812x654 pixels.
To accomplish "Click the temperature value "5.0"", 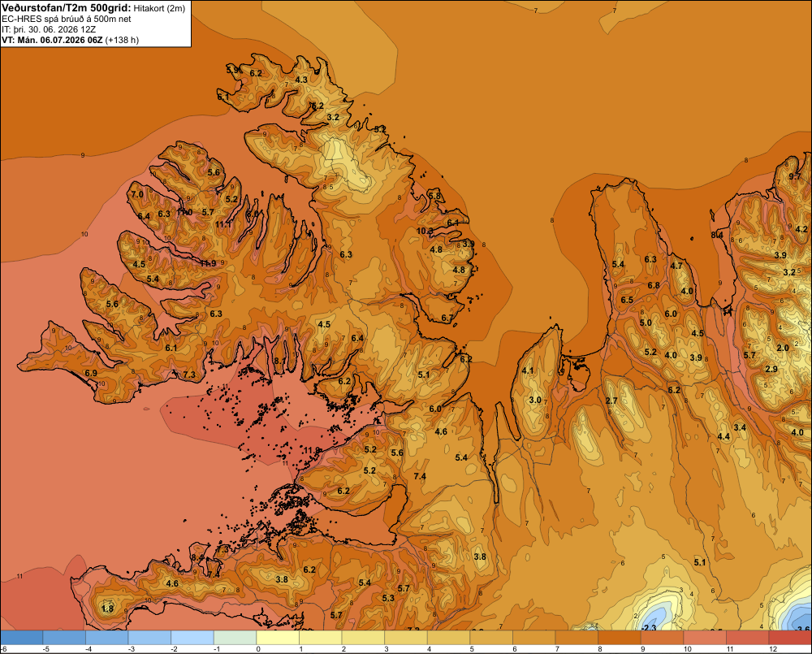I will click(646, 323).
